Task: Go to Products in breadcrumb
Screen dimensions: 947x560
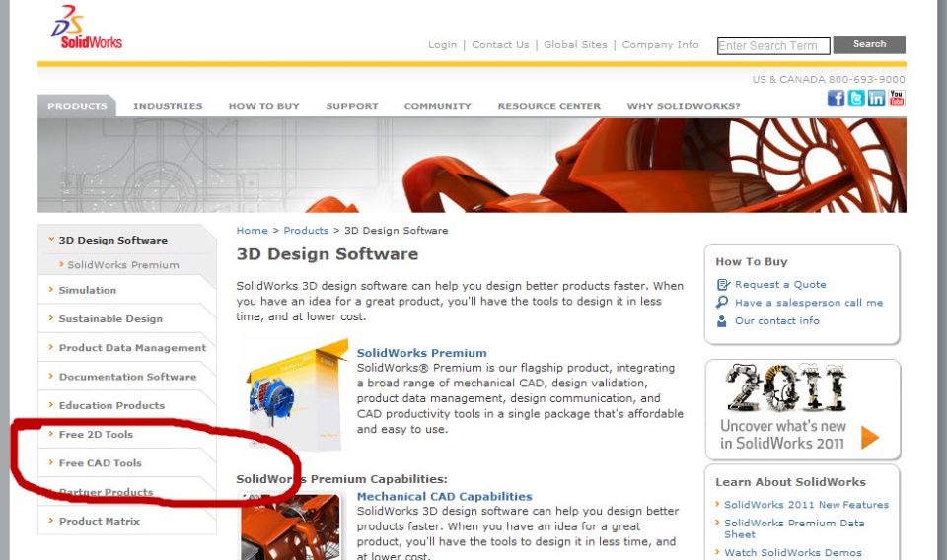Action: pos(306,231)
